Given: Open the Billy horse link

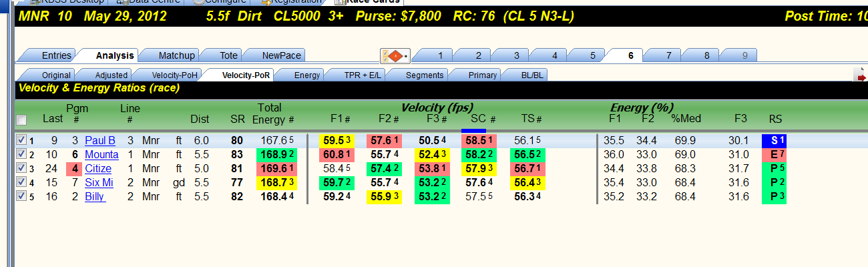Looking at the screenshot, I should tap(95, 197).
